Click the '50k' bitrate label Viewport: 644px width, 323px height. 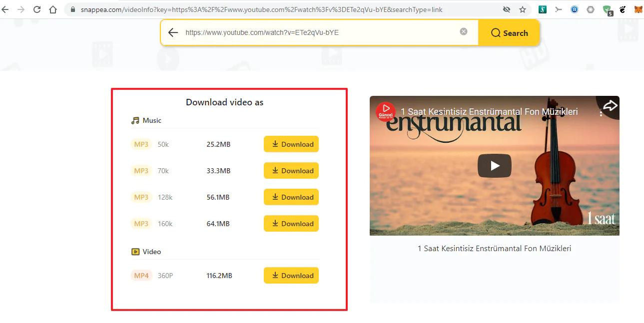[163, 144]
